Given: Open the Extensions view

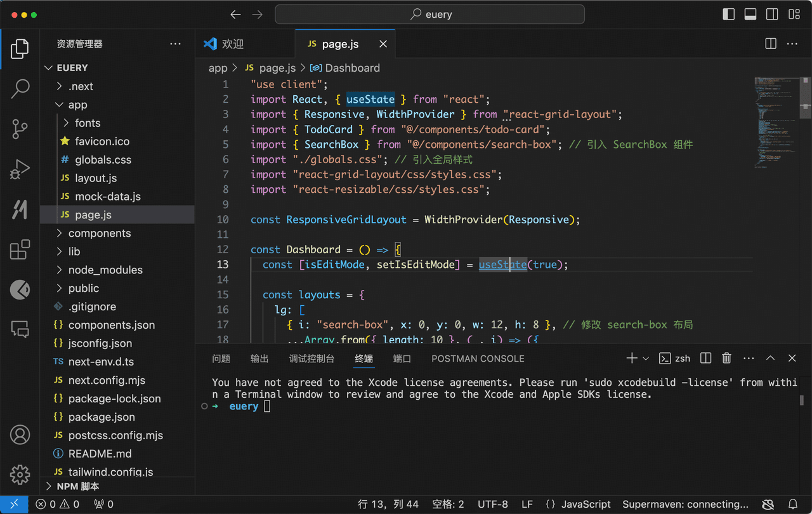Looking at the screenshot, I should (20, 250).
